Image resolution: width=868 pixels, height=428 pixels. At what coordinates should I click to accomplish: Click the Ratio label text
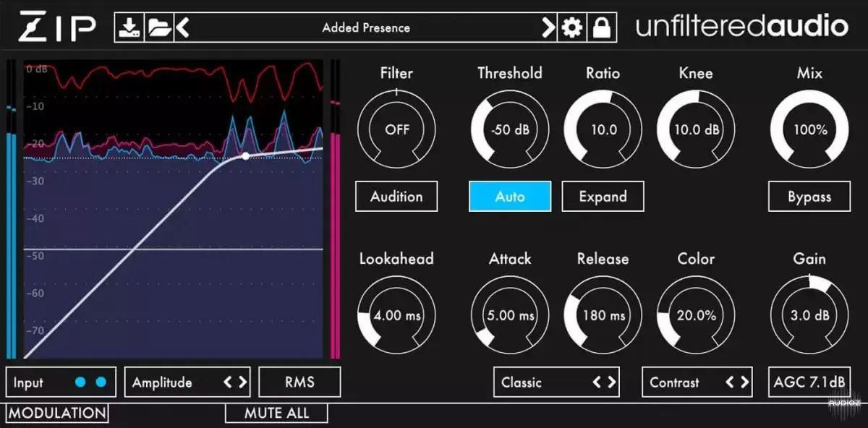tap(603, 73)
